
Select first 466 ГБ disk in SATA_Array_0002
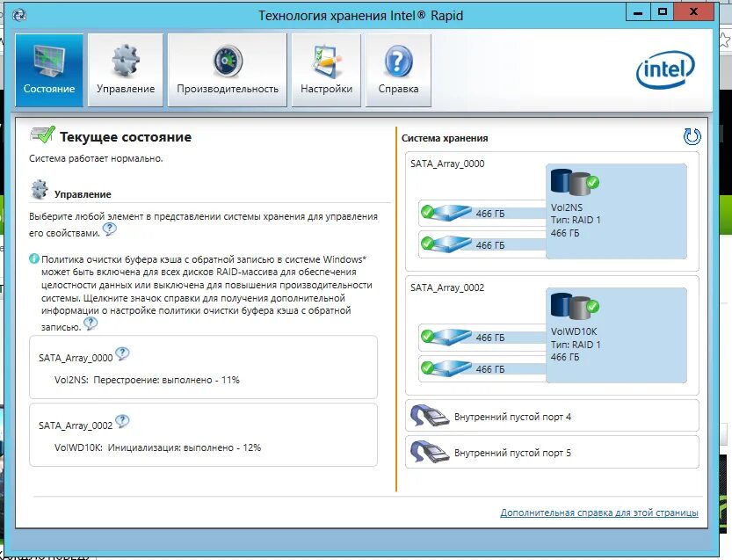(x=482, y=338)
